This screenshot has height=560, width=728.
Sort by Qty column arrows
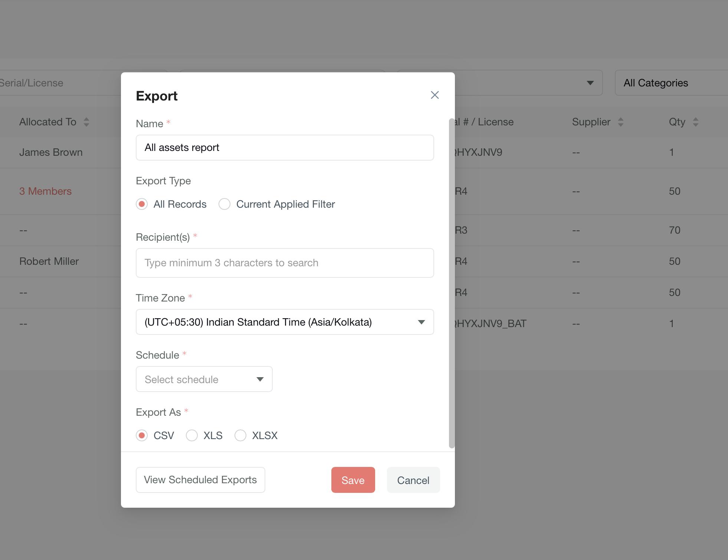pyautogui.click(x=695, y=122)
